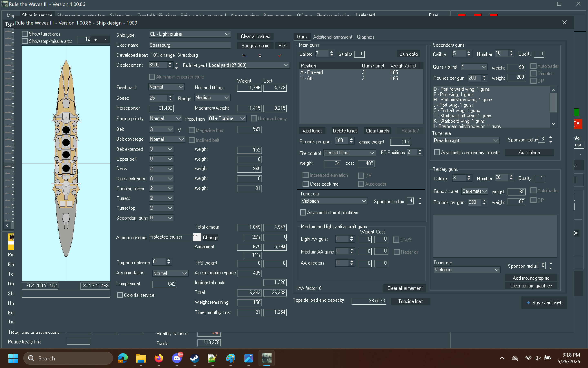
Task: Click Suggest name button
Action: [255, 46]
